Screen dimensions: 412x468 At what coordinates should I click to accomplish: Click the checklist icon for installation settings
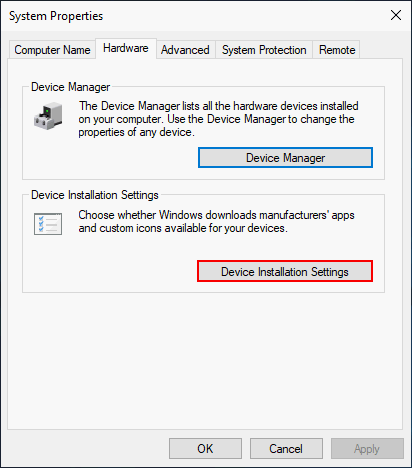[48, 224]
